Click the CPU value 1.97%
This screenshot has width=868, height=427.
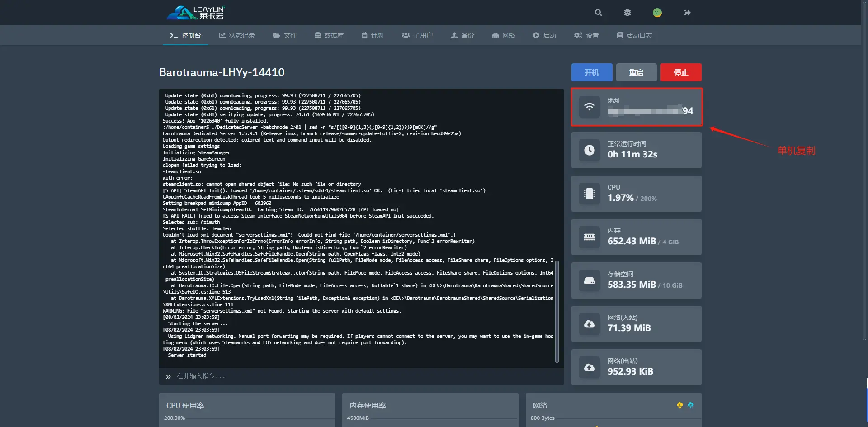620,198
